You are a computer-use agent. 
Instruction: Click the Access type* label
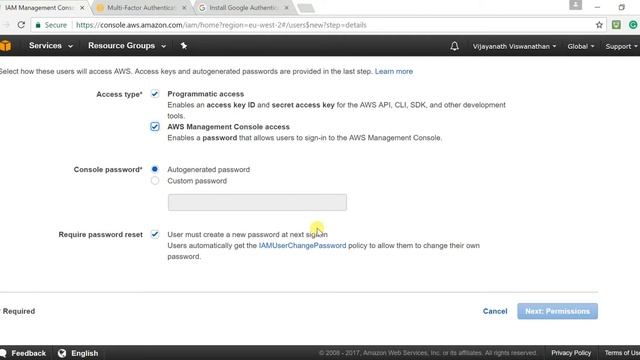tap(120, 94)
